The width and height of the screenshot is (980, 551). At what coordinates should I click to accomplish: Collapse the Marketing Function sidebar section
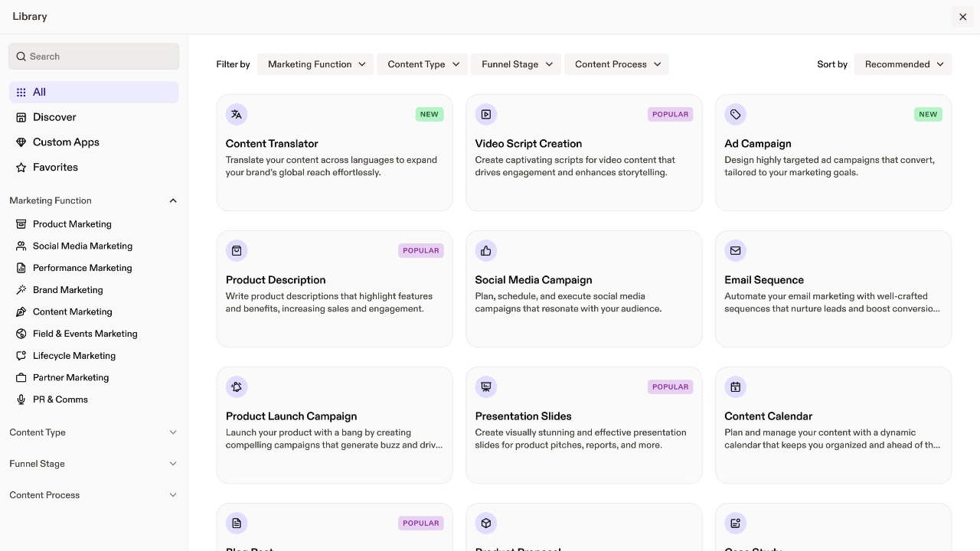click(x=172, y=201)
